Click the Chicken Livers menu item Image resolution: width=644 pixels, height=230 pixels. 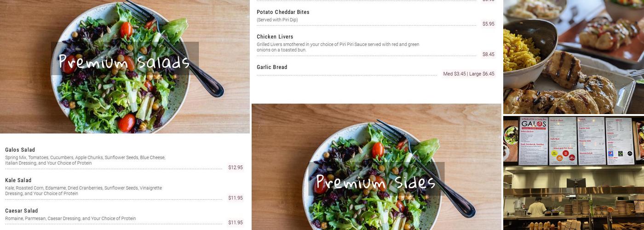pos(275,37)
